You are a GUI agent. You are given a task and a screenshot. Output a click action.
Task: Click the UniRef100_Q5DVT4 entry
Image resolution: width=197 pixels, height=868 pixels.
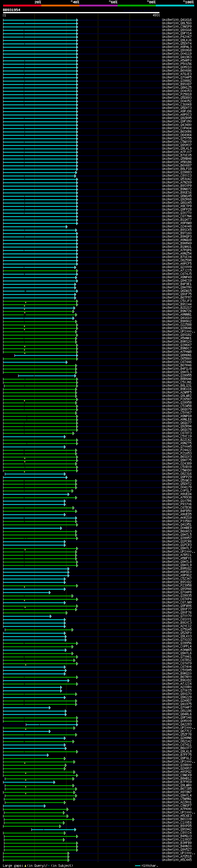177,43
